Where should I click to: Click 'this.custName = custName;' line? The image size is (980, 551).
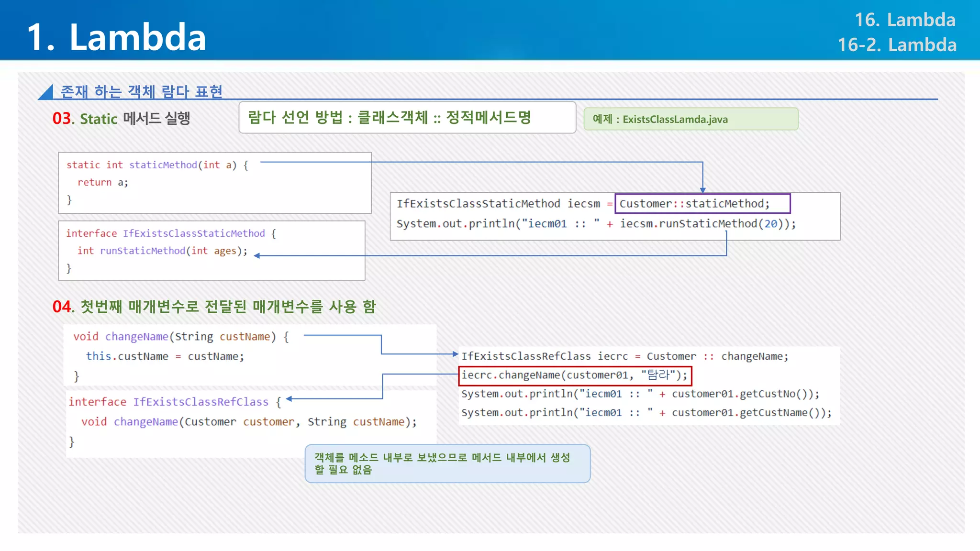[165, 356]
